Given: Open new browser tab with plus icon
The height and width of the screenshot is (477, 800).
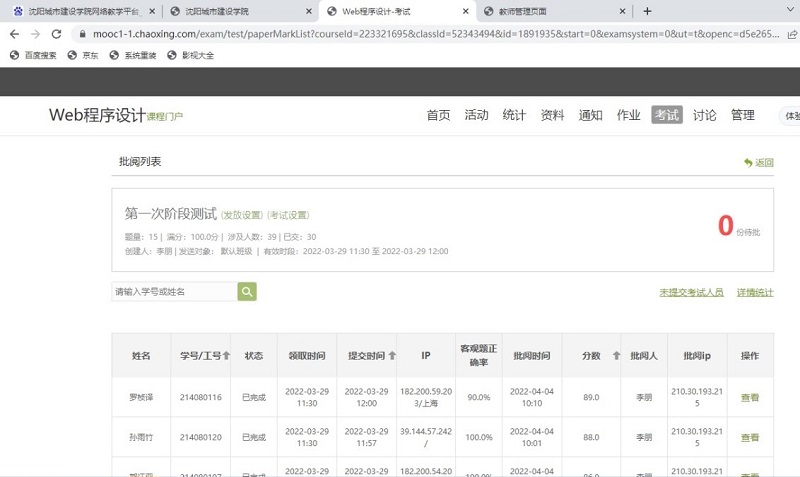Looking at the screenshot, I should tap(647, 11).
